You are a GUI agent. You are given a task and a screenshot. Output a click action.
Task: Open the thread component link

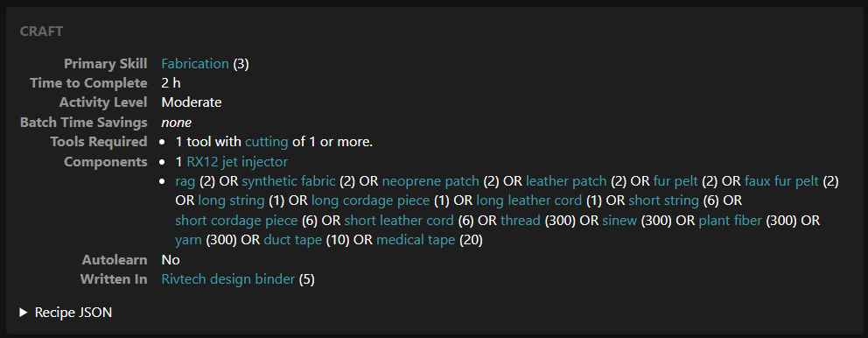pos(521,221)
